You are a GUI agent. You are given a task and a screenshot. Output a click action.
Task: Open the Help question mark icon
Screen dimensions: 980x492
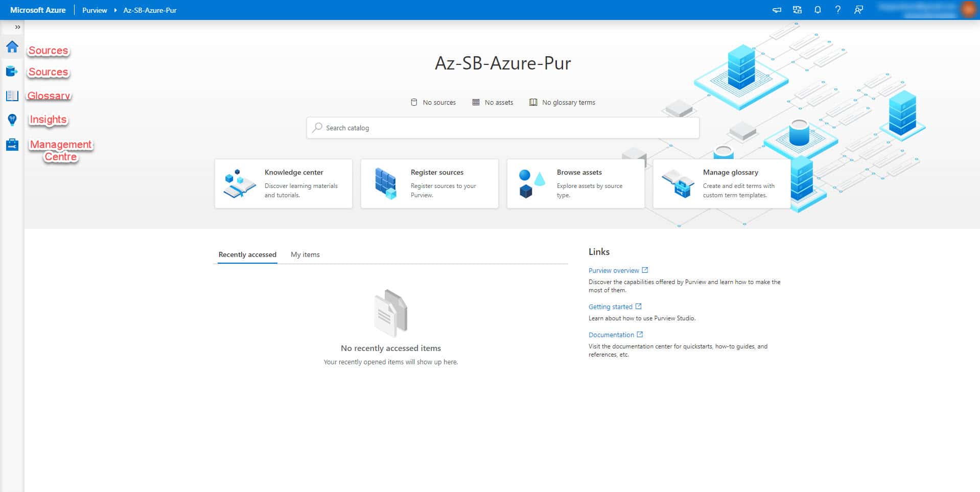click(838, 10)
